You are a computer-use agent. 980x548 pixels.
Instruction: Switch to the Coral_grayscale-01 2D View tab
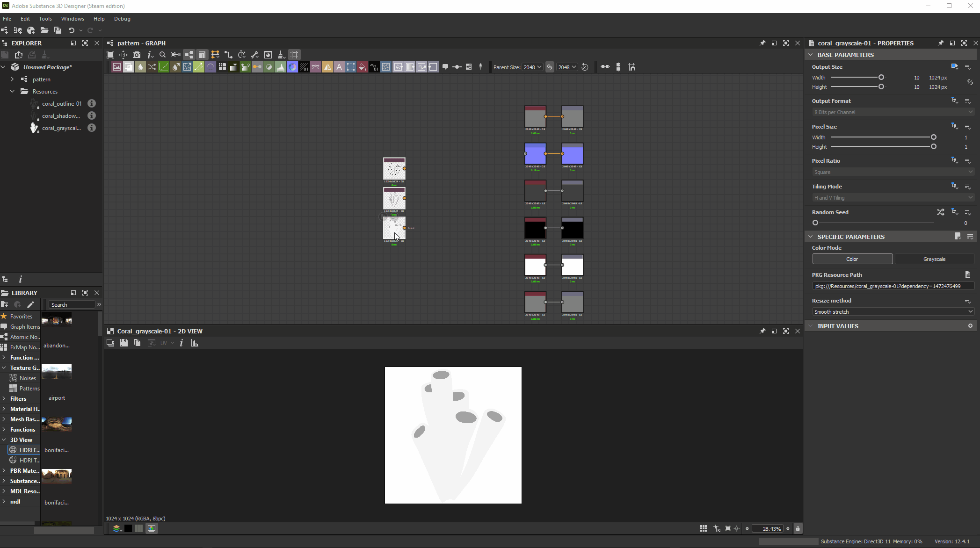tap(159, 331)
